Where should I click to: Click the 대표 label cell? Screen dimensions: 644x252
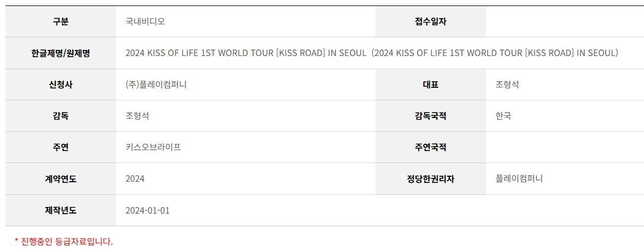click(430, 85)
